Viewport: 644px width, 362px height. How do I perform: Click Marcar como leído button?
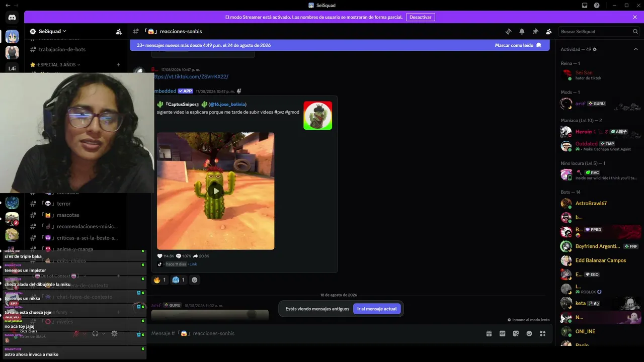518,45
